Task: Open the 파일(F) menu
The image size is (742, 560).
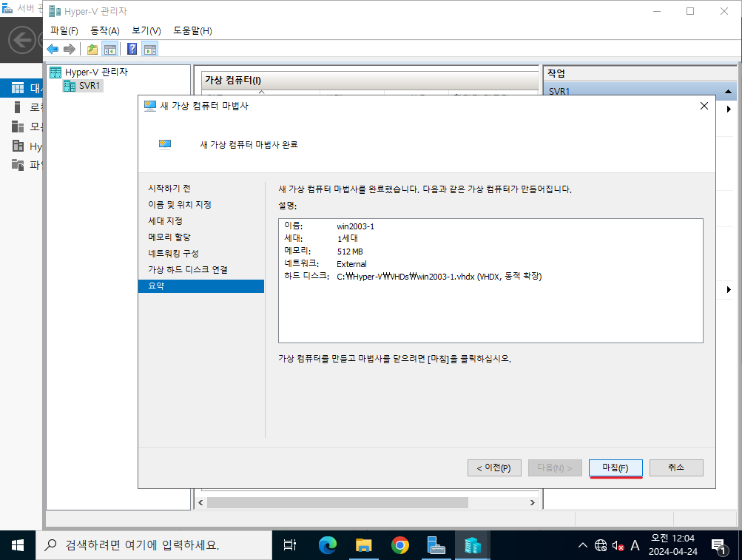Action: (64, 31)
